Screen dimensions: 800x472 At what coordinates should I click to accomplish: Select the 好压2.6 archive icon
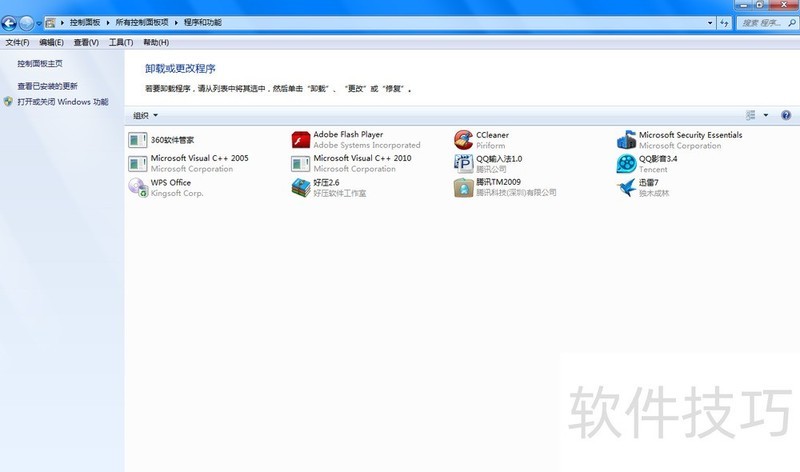coord(301,187)
